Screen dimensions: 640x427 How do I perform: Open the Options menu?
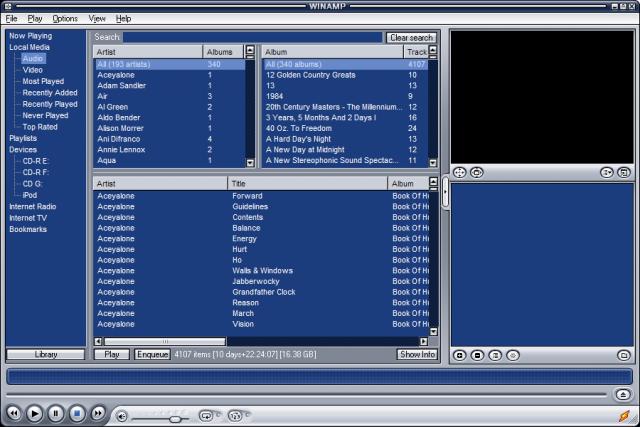click(65, 19)
